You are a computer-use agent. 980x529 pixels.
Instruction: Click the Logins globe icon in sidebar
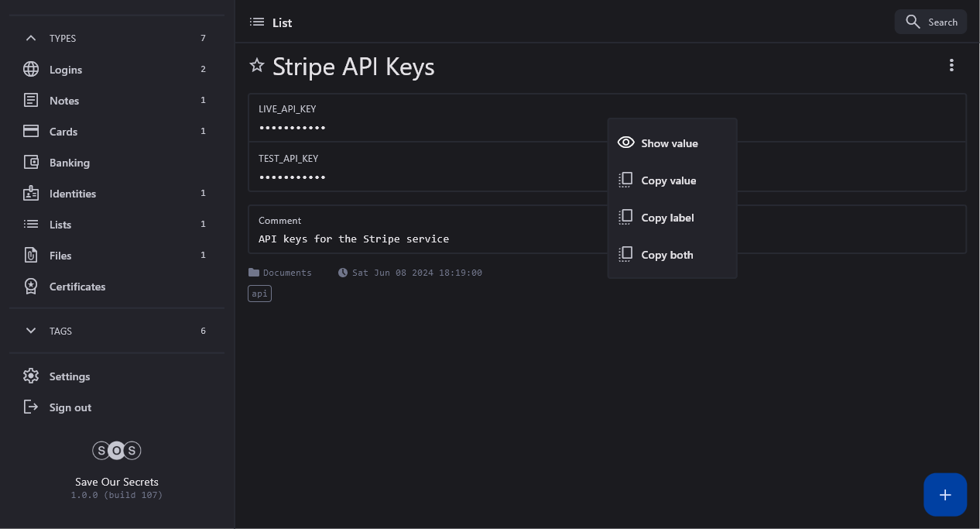[31, 70]
